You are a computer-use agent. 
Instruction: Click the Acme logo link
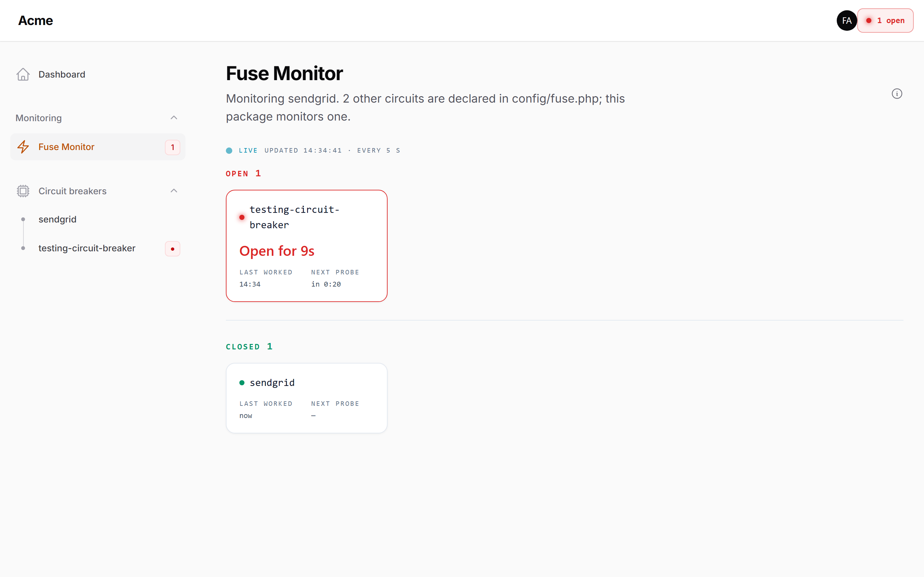(x=36, y=21)
